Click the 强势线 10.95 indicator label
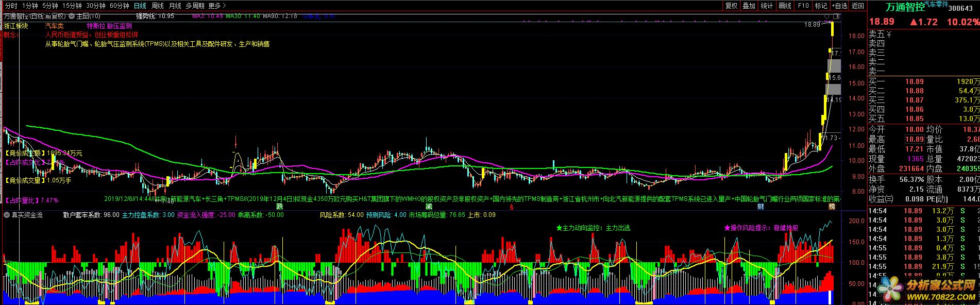The image size is (980, 305). click(155, 16)
